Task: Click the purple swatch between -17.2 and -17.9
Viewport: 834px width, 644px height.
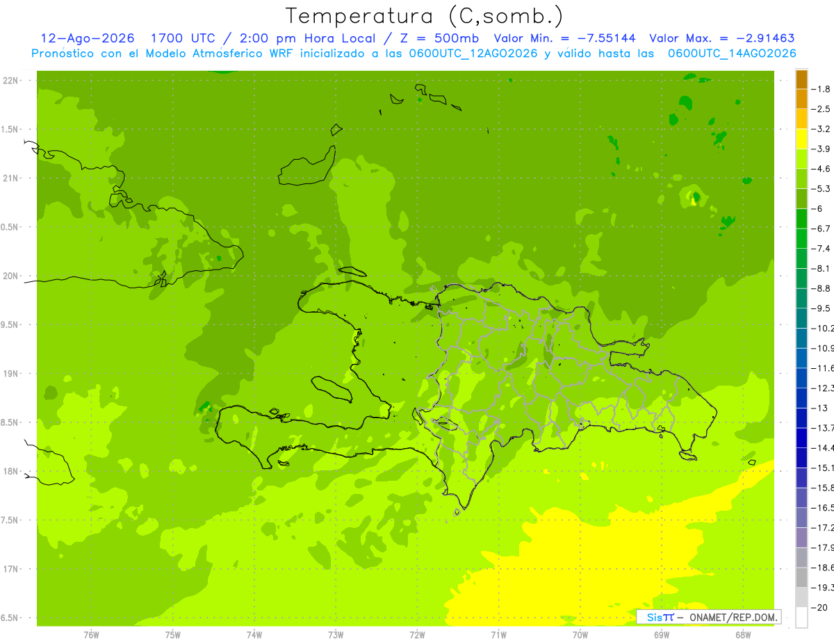Action: pos(801,537)
